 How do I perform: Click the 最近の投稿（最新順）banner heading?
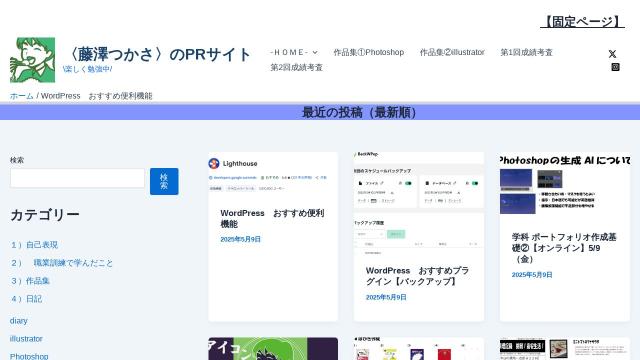359,112
